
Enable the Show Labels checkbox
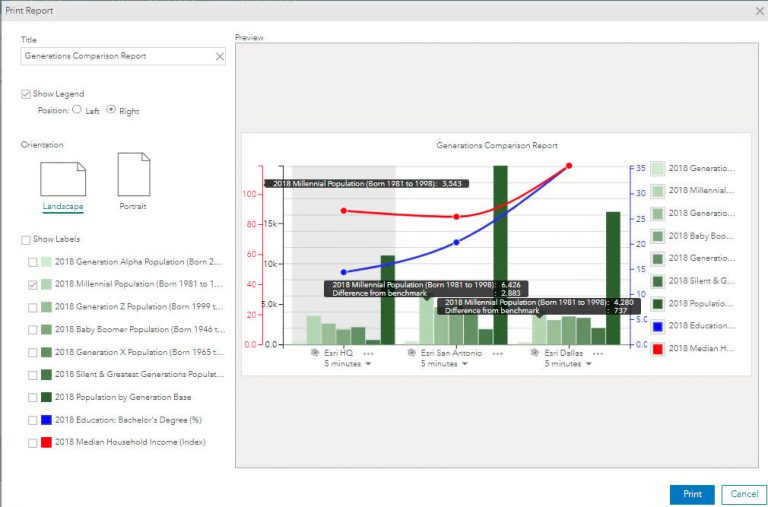click(25, 240)
